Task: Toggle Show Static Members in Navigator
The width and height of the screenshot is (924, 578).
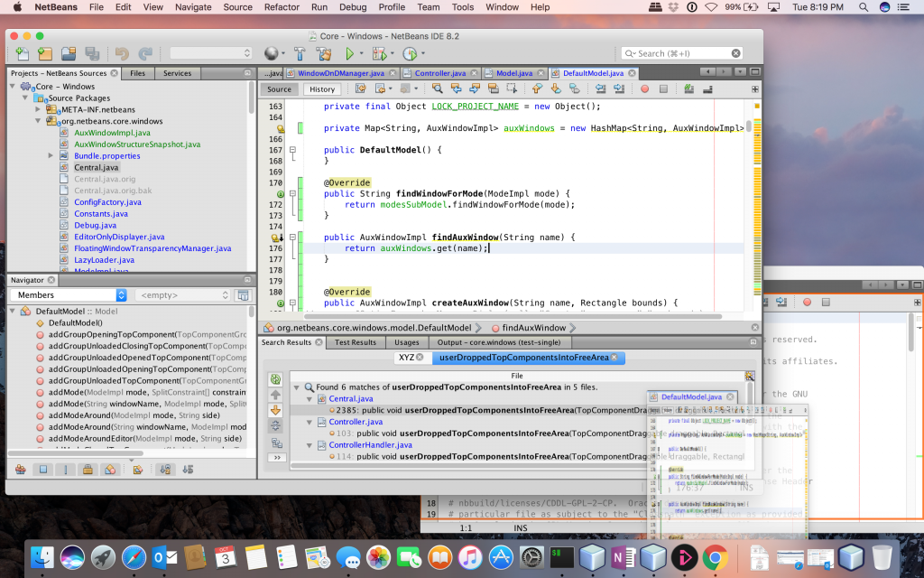Action: click(x=65, y=470)
